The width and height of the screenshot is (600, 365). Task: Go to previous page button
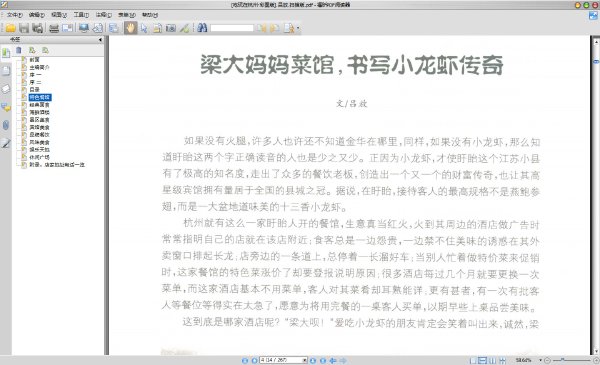pos(254,360)
